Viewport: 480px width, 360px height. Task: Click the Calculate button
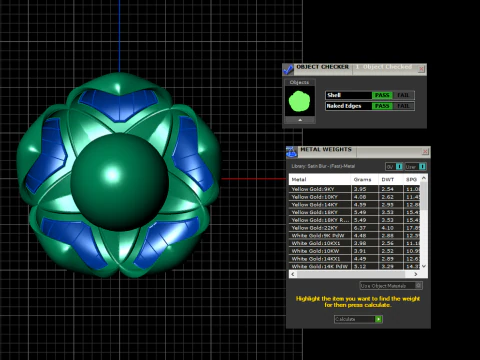coord(358,319)
